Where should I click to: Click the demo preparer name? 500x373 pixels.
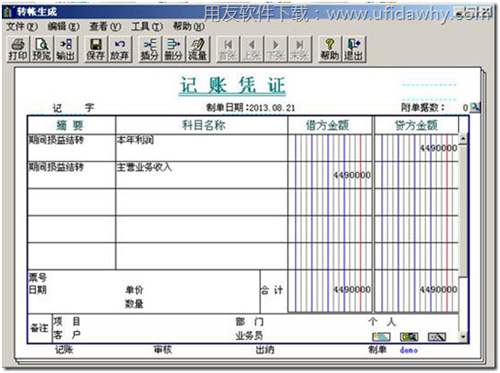coord(409,350)
